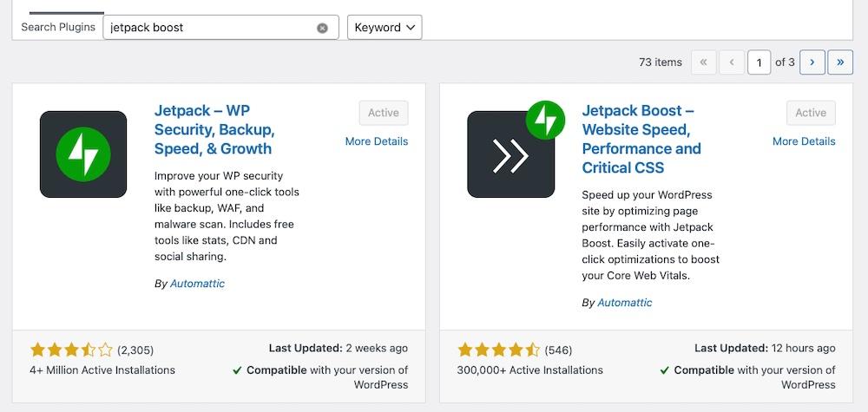View More Details for Jetpack Boost
This screenshot has width=868, height=412.
click(804, 141)
